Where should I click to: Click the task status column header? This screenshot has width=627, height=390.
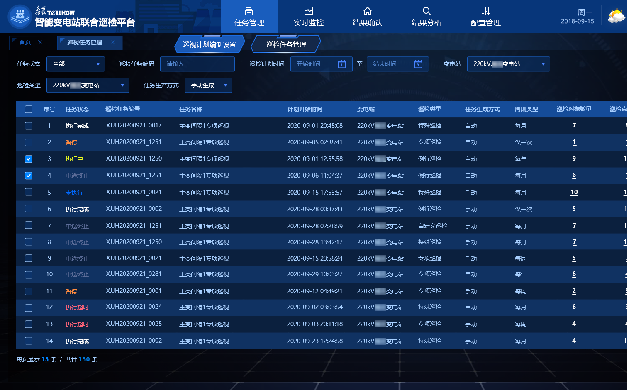tap(77, 109)
